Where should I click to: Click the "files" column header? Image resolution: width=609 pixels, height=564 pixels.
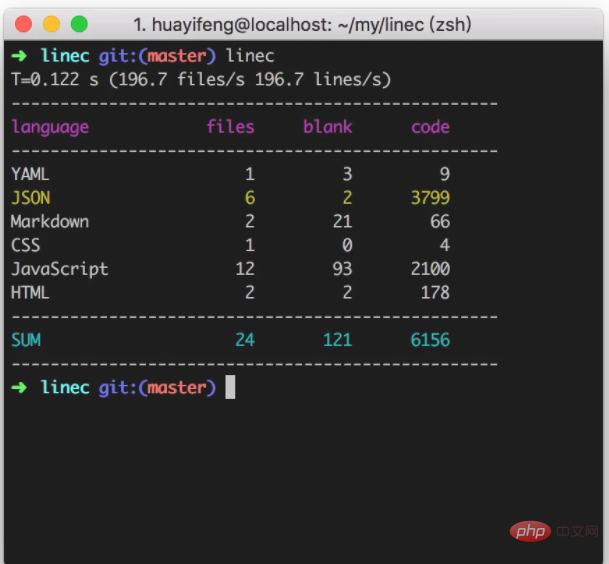[230, 127]
